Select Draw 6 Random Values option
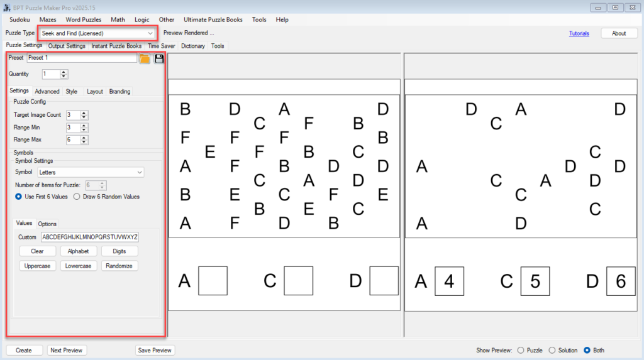The width and height of the screenshot is (644, 360). pyautogui.click(x=77, y=197)
